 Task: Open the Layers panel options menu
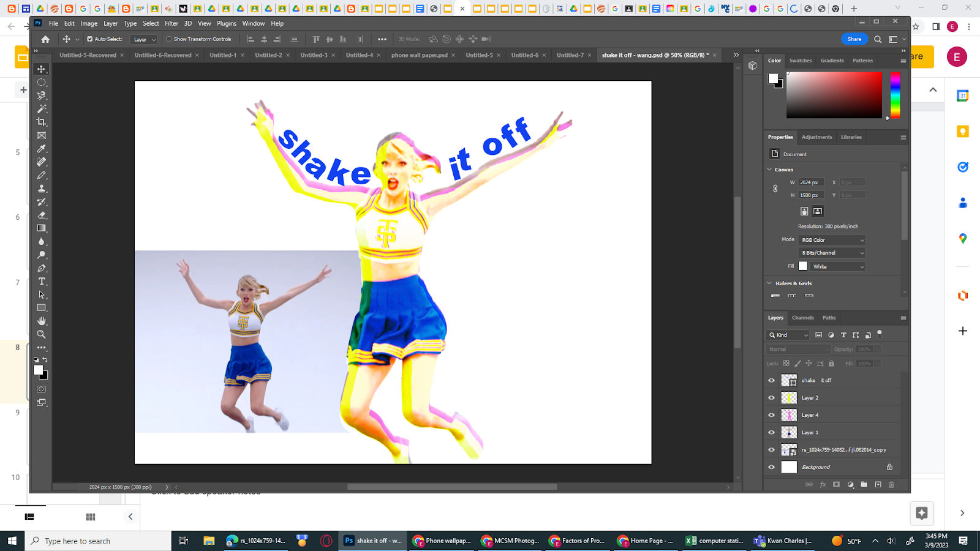903,318
